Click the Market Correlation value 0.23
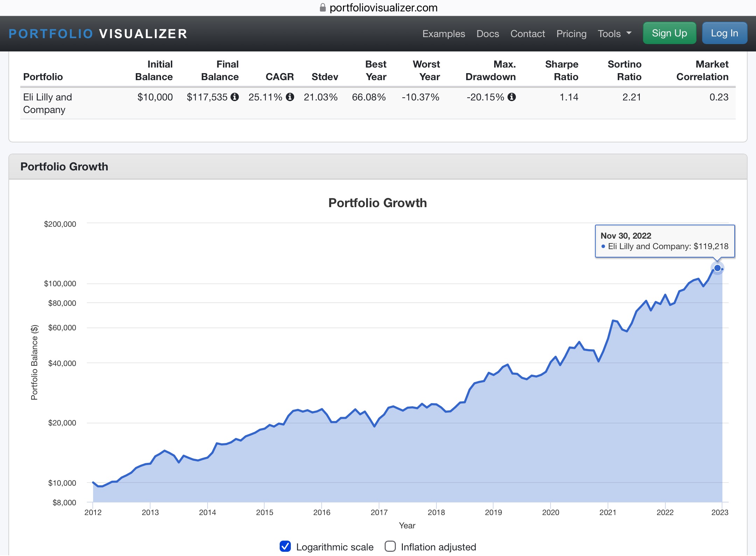Viewport: 756px width, 556px height. click(719, 97)
